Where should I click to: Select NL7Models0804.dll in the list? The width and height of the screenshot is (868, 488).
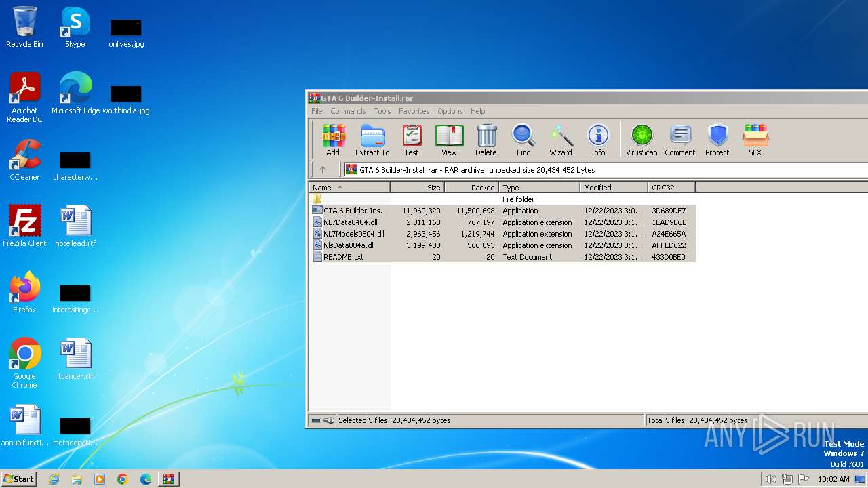[x=502, y=234]
